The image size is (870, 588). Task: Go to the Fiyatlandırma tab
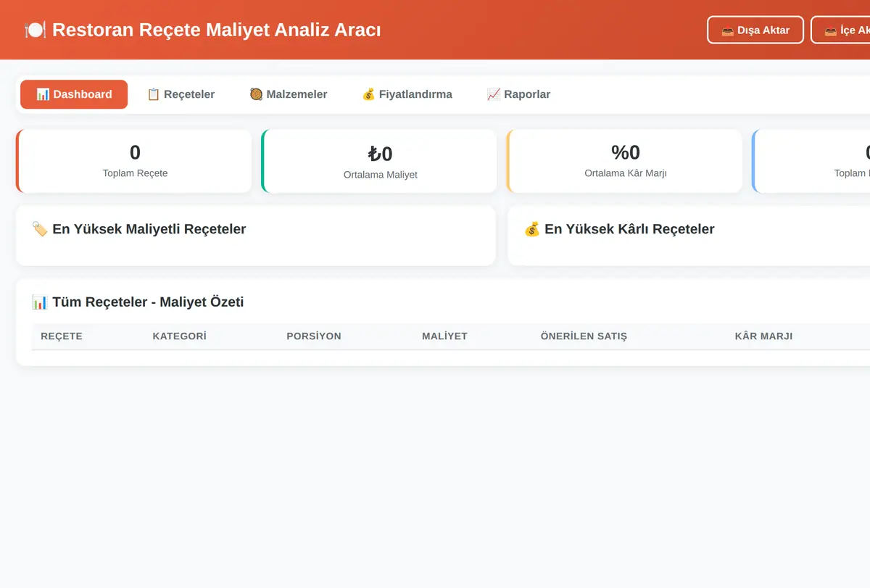tap(407, 94)
